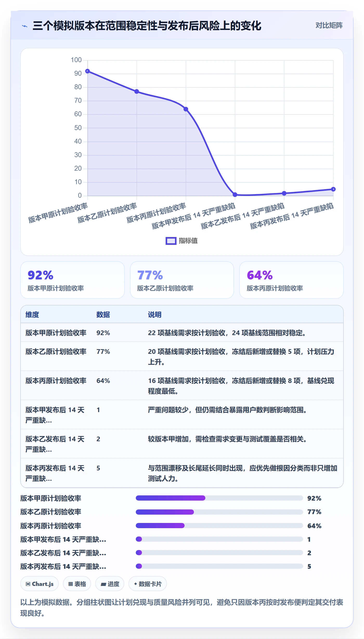Select the 数据卡片 tag chip

click(148, 584)
